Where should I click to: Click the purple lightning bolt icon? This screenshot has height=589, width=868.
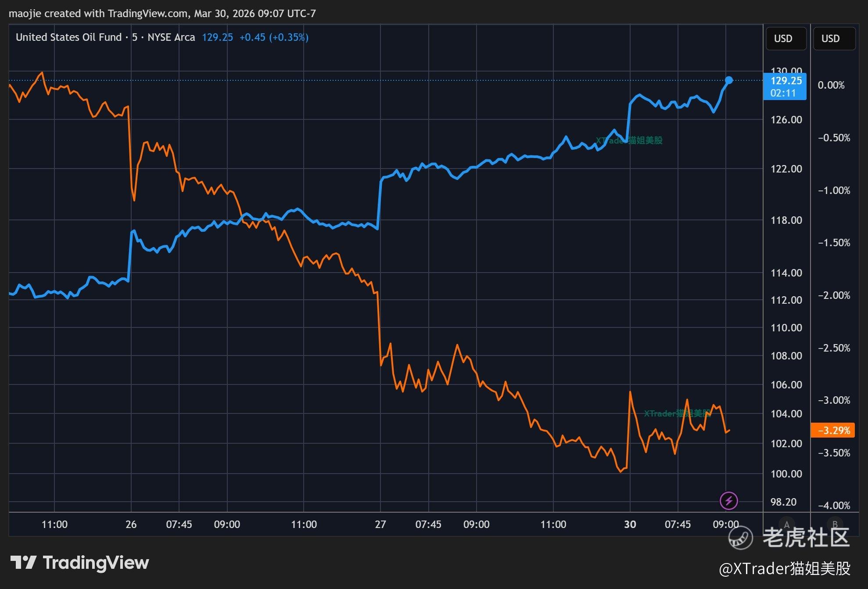click(x=729, y=500)
